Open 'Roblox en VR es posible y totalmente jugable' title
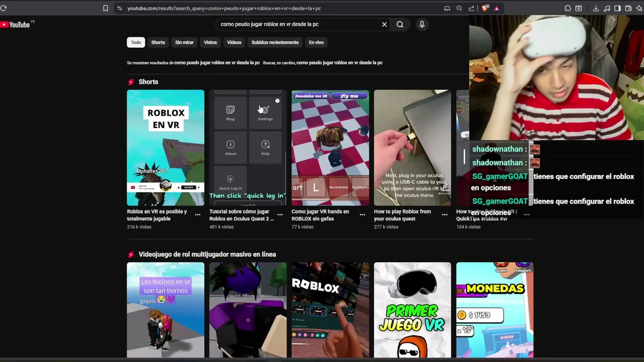 [156, 215]
